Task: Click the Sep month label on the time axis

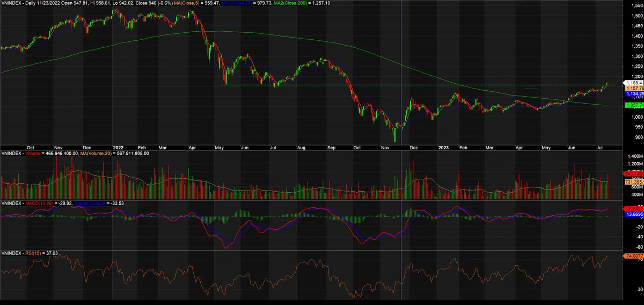Action: [330, 147]
